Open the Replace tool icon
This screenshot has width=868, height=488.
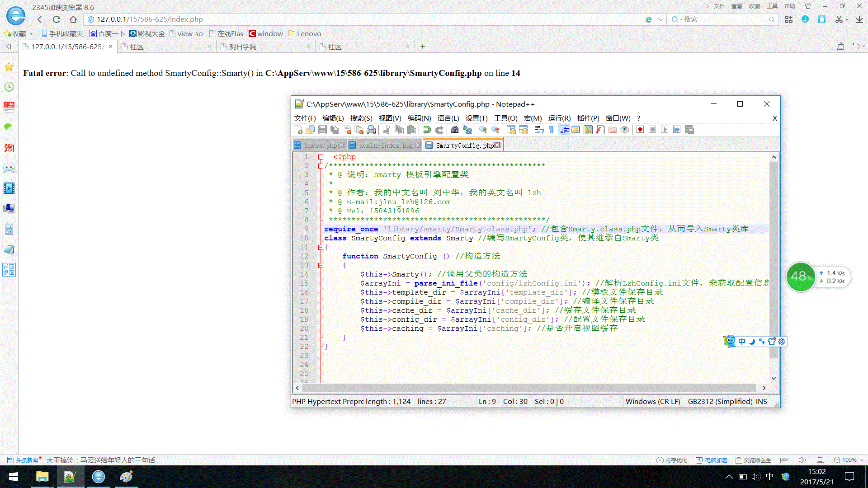(467, 130)
